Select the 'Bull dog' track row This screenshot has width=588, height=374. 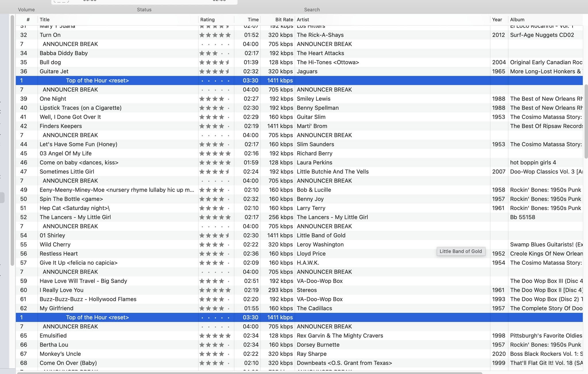pyautogui.click(x=299, y=62)
